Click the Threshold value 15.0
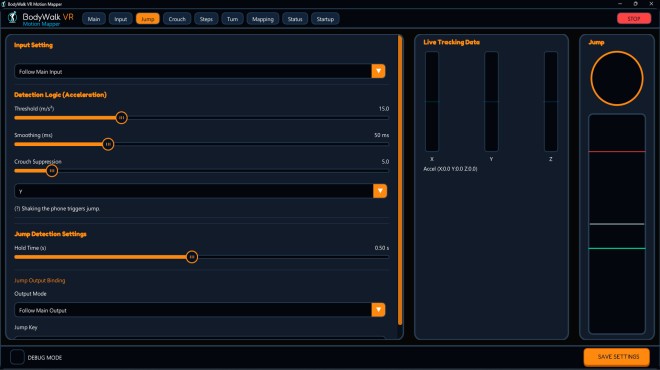Screen dimensions: 660x370 (x=383, y=109)
